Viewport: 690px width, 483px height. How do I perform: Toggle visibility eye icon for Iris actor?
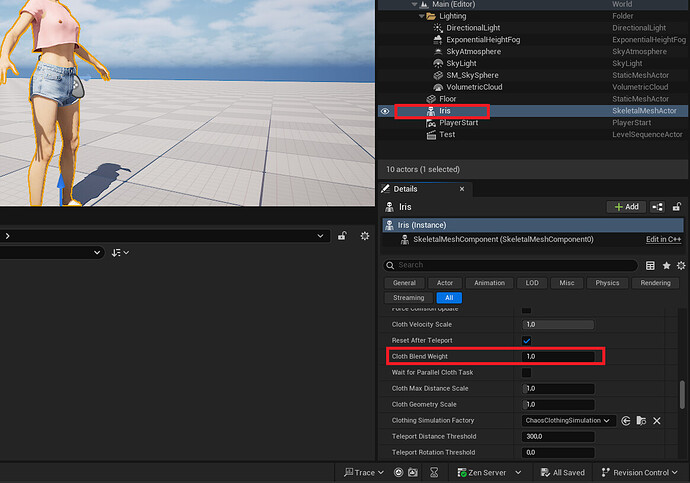pos(385,111)
